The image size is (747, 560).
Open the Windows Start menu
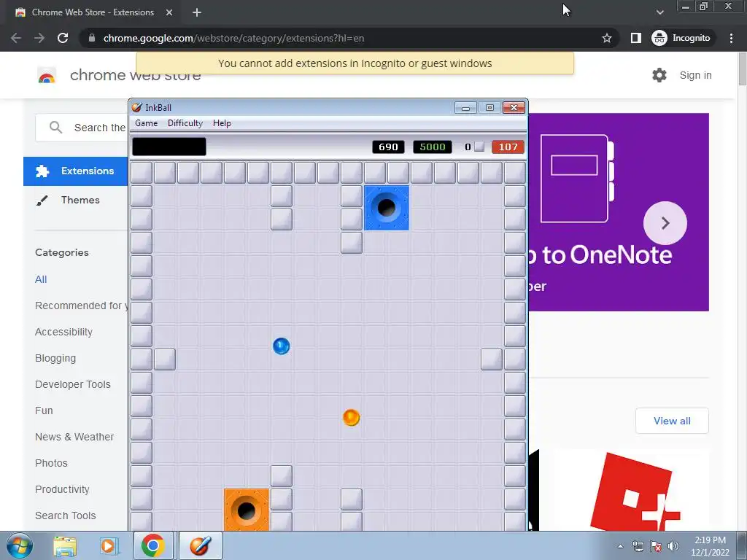click(x=19, y=545)
